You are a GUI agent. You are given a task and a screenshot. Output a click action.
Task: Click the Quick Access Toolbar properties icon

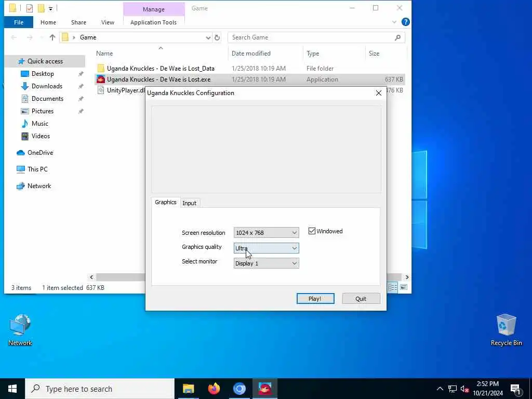tap(30, 8)
